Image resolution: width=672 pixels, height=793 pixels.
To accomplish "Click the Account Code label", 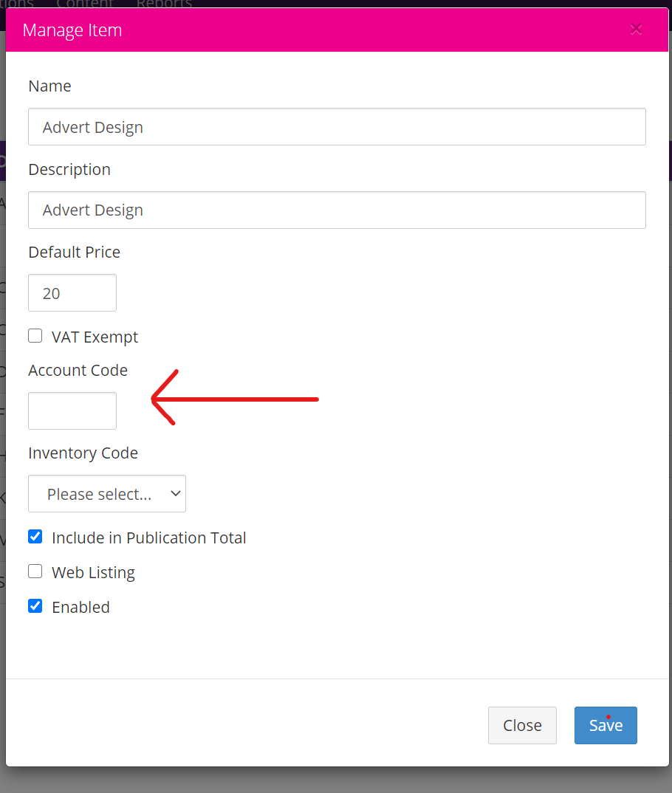I will click(x=78, y=370).
